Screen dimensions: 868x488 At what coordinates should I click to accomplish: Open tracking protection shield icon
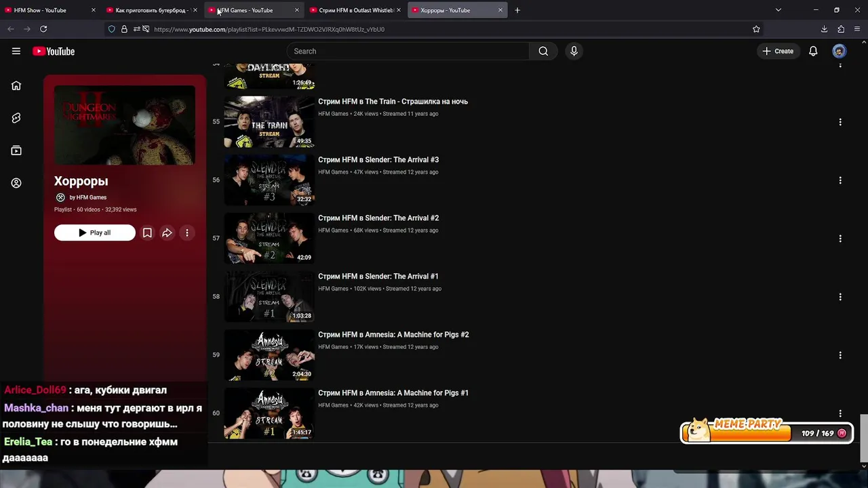coord(111,29)
